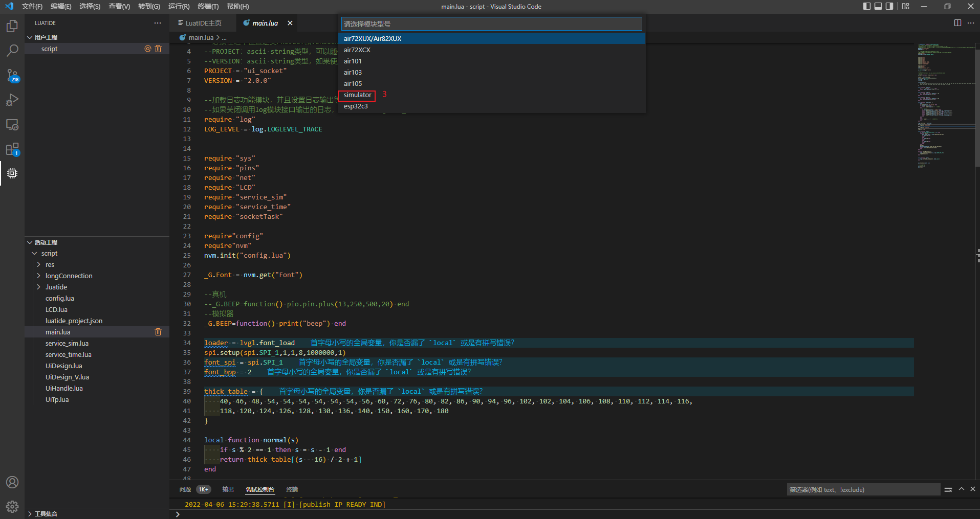Choose air105 from module list

pyautogui.click(x=491, y=83)
